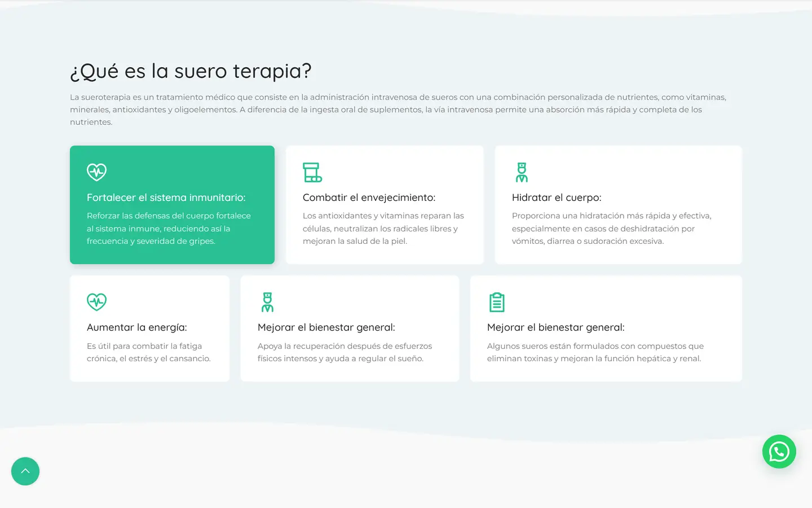The width and height of the screenshot is (812, 508).
Task: Select the Hidratar el cuerpo heading
Action: point(557,198)
